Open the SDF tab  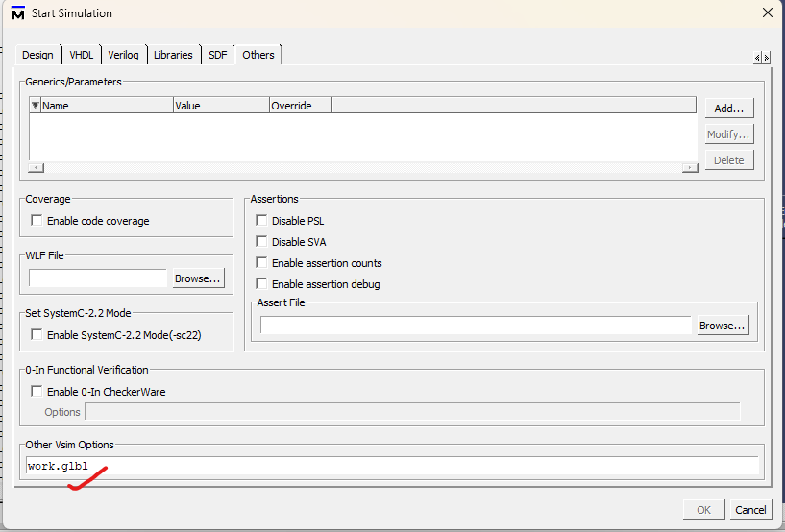tap(217, 55)
